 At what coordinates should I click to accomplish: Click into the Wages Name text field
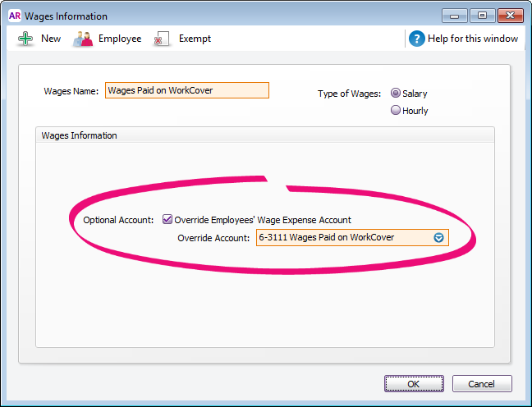click(x=187, y=90)
